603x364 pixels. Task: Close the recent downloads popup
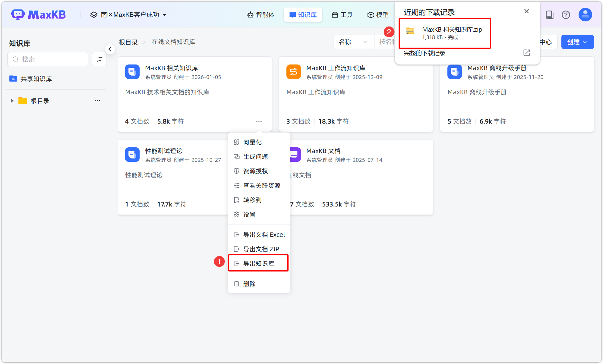pyautogui.click(x=526, y=11)
